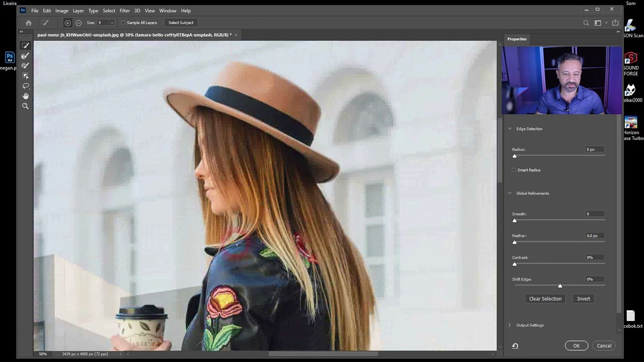Viewport: 644px width, 362px height.
Task: Click the Clear Selection button
Action: (x=545, y=299)
